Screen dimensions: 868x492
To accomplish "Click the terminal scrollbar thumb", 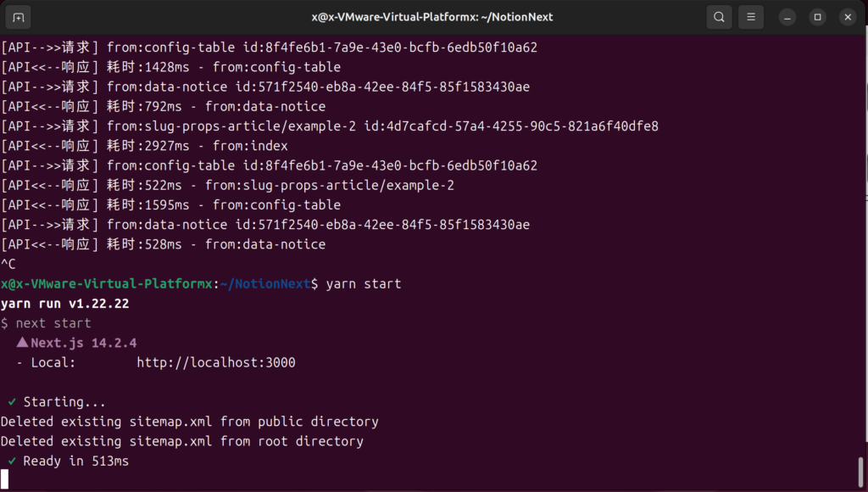I will point(860,471).
